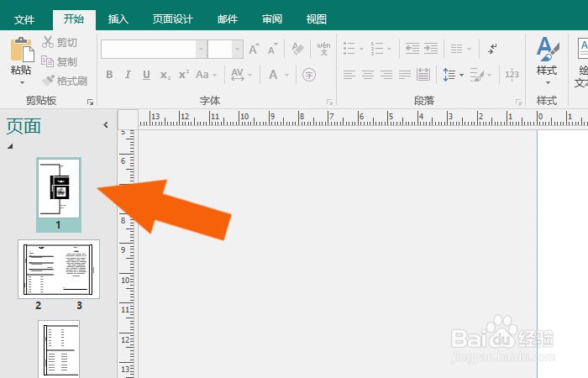Open the font name dropdown arrow

click(x=202, y=49)
